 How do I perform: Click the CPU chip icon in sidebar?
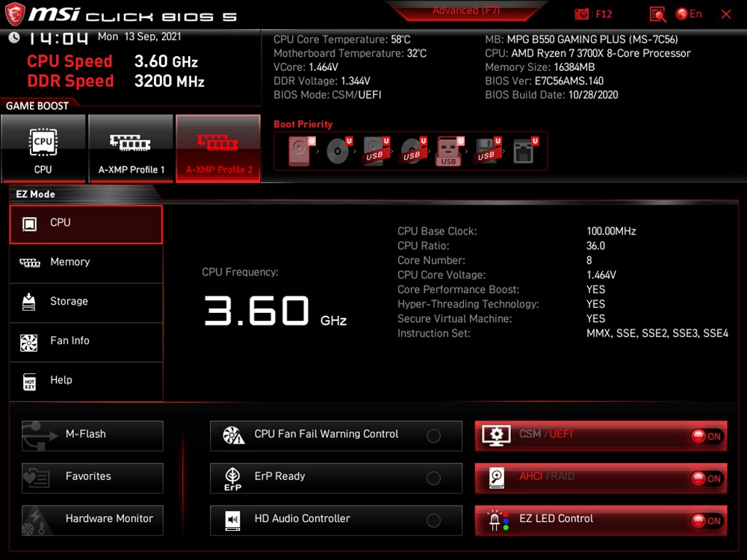coord(30,224)
